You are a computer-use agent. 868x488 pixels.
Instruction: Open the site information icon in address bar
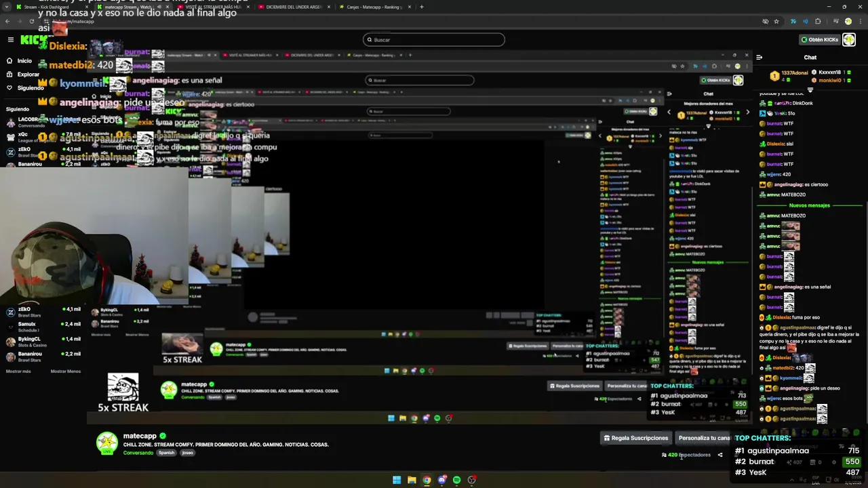47,21
